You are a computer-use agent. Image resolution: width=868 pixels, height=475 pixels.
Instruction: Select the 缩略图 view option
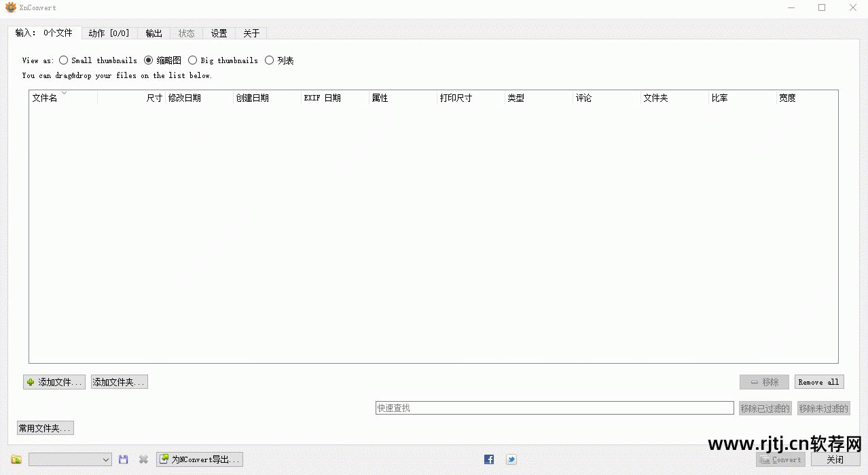[x=163, y=60]
